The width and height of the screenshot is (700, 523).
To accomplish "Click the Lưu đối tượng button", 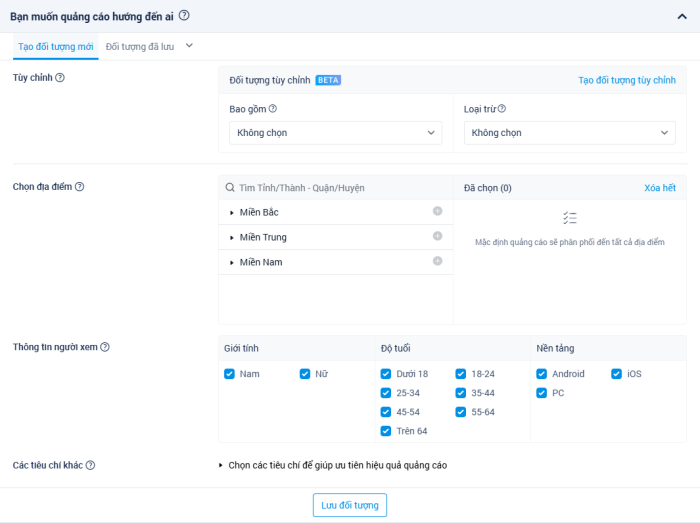I will click(349, 505).
